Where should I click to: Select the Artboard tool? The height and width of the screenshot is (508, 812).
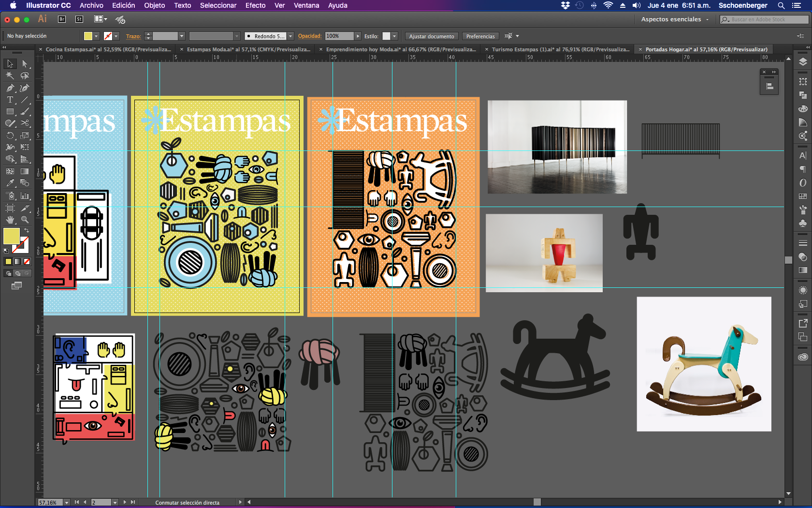pos(10,208)
